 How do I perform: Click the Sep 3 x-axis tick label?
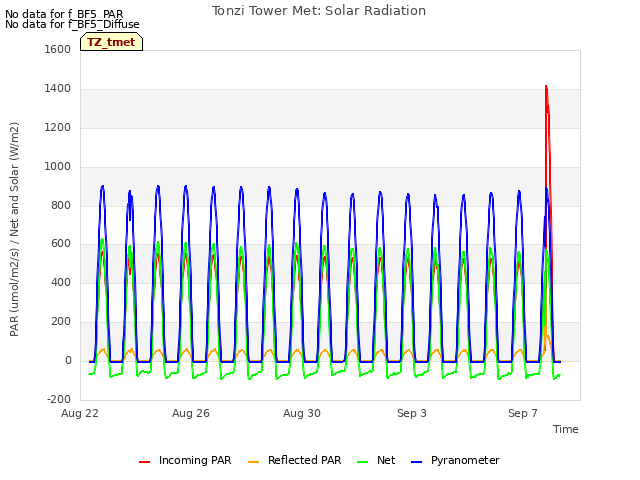coord(412,413)
